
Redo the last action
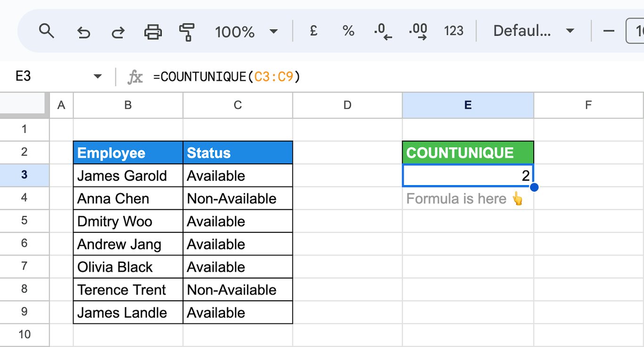[118, 32]
